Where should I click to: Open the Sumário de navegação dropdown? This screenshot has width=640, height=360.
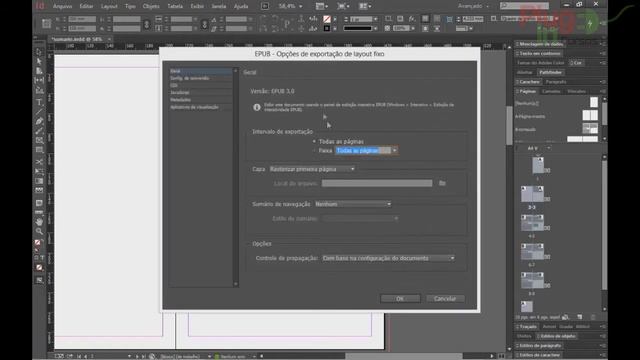[x=353, y=204]
